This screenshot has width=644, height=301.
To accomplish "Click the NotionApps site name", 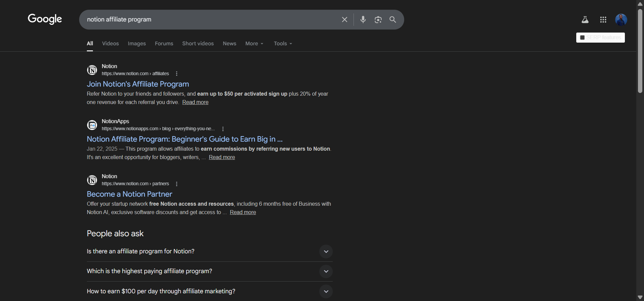I will pyautogui.click(x=115, y=121).
